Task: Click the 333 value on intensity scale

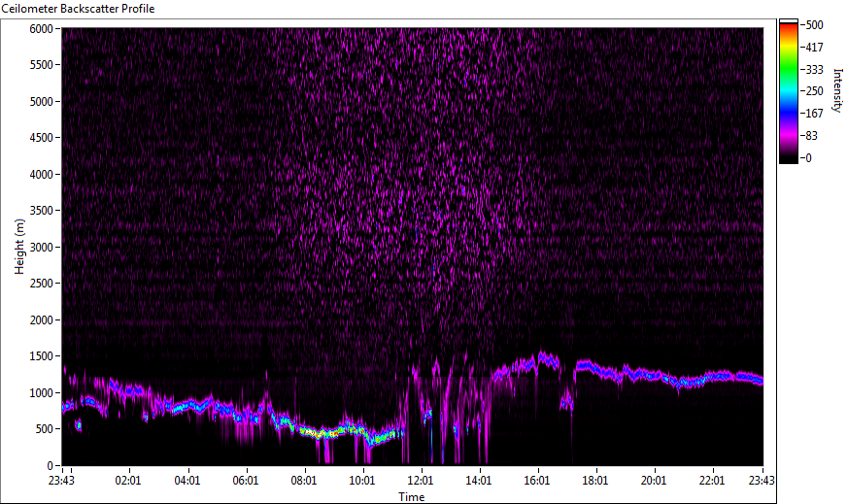Action: (814, 69)
